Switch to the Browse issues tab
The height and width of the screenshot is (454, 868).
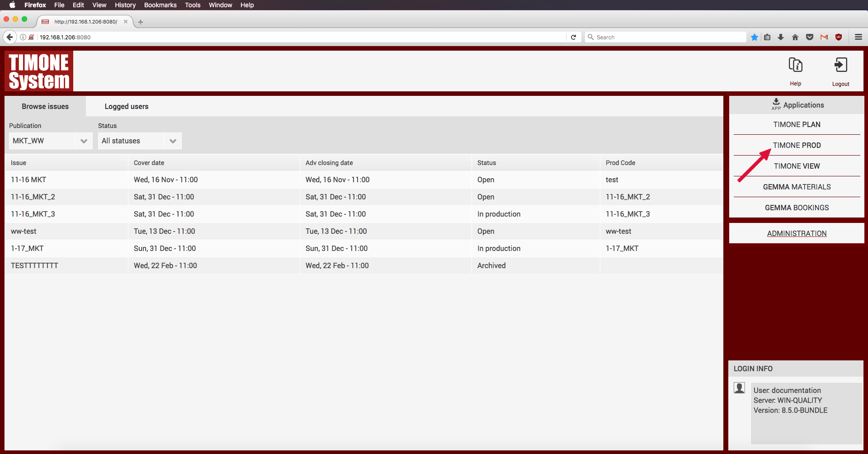click(x=45, y=106)
